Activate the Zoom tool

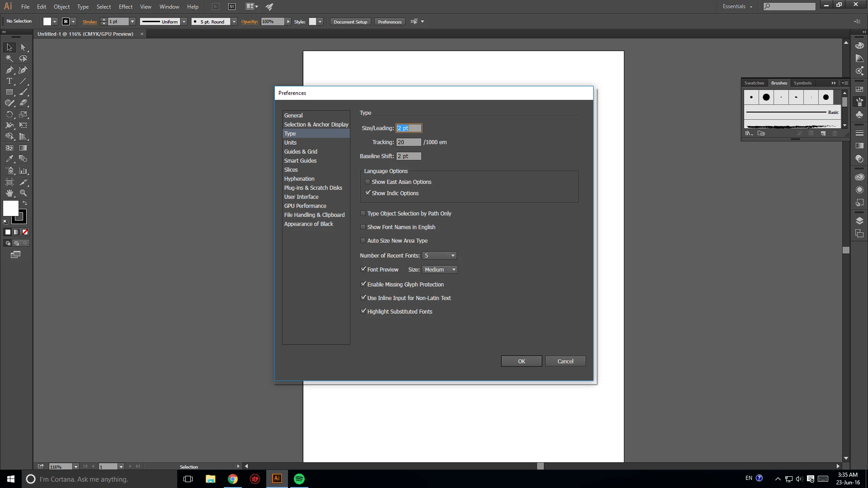tap(23, 193)
